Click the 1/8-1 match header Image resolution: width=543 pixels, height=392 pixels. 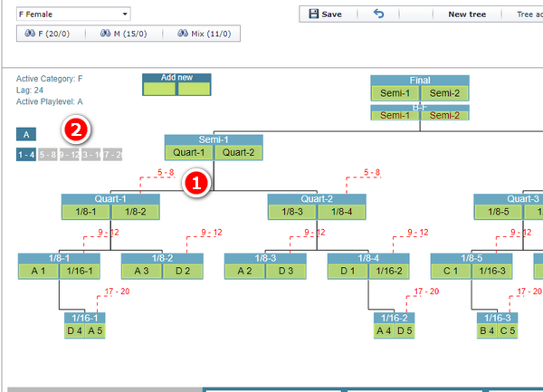click(x=59, y=258)
